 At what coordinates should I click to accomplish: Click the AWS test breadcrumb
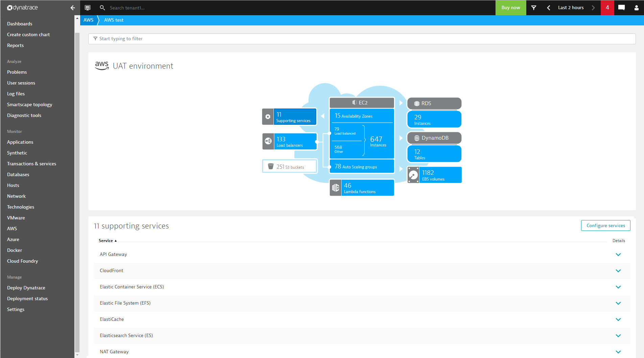[x=114, y=20]
